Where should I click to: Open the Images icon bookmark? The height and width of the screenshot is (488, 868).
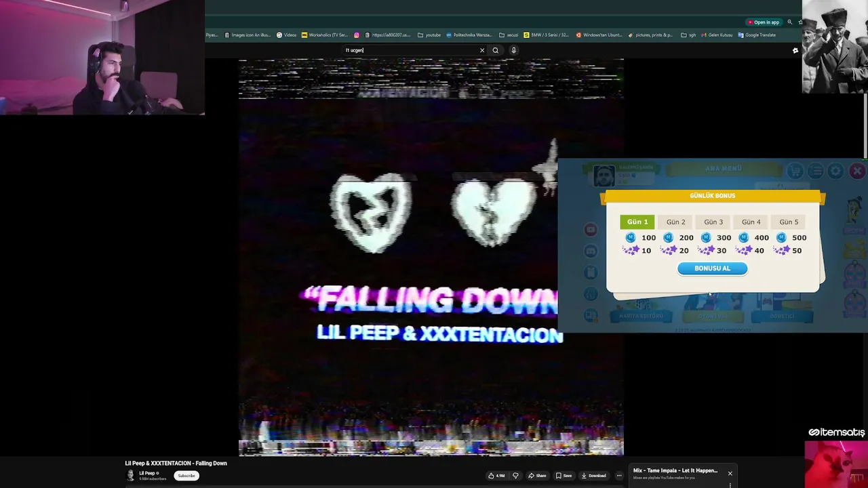(x=248, y=35)
